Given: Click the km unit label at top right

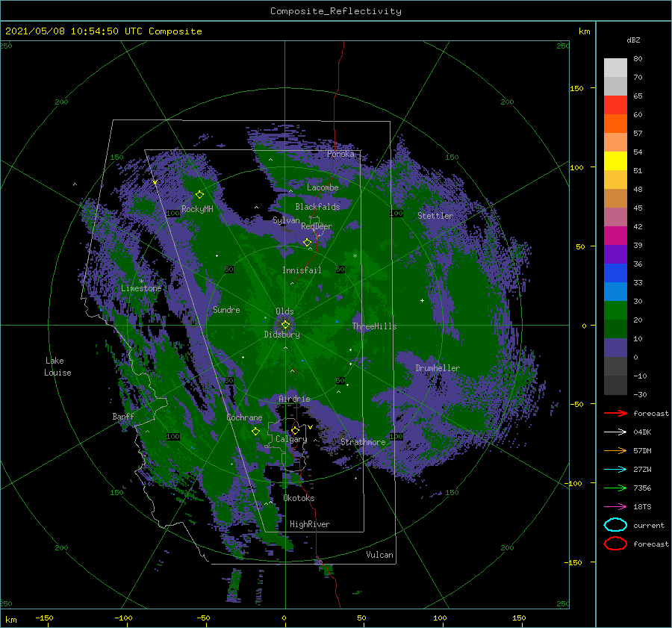Looking at the screenshot, I should coord(584,31).
